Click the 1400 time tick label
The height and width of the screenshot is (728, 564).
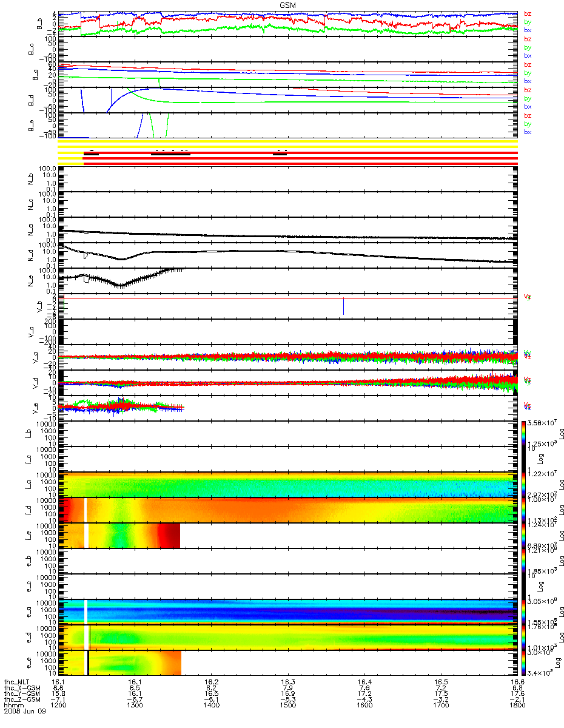(211, 705)
